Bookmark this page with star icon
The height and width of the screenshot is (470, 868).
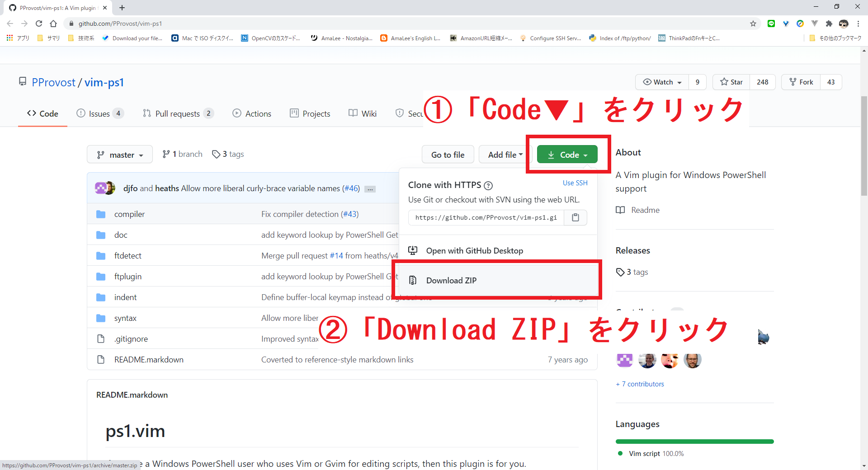click(753, 23)
